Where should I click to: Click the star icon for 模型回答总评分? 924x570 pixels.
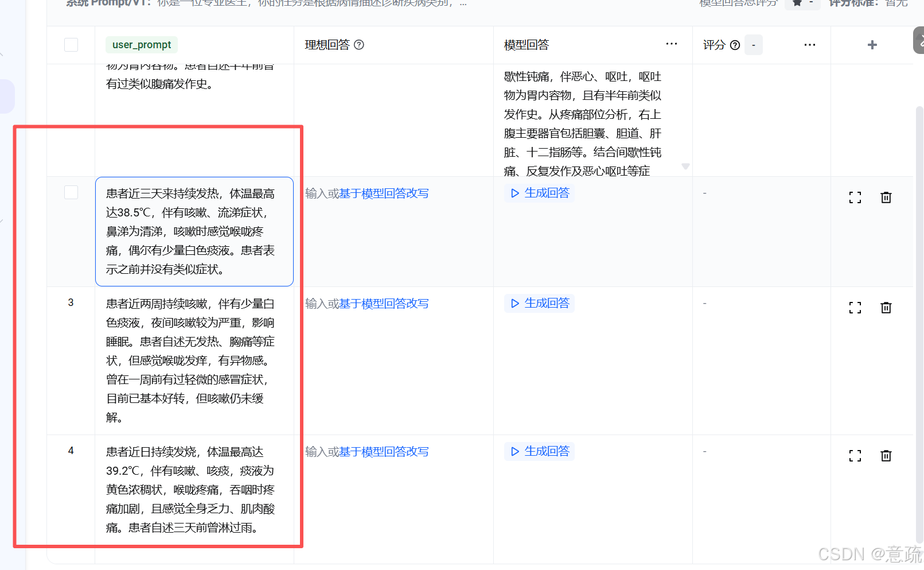pyautogui.click(x=797, y=3)
